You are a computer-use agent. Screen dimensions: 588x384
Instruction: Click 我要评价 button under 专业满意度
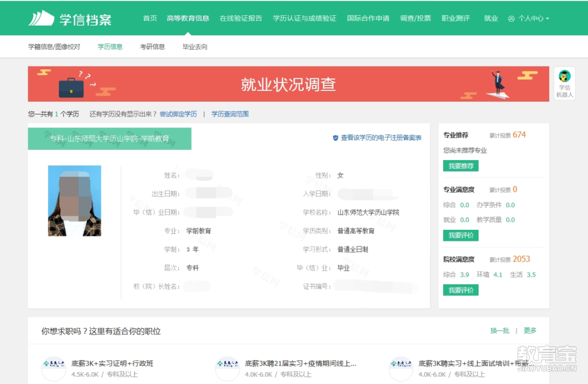click(461, 235)
